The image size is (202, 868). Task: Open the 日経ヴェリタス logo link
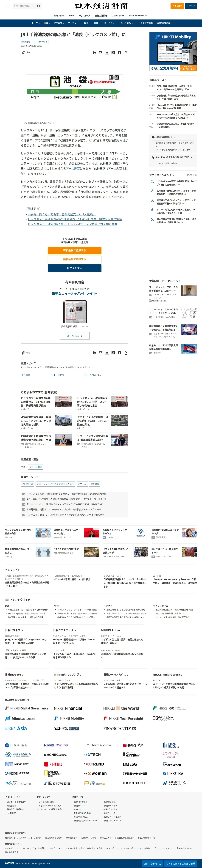pyautogui.click(x=163, y=718)
